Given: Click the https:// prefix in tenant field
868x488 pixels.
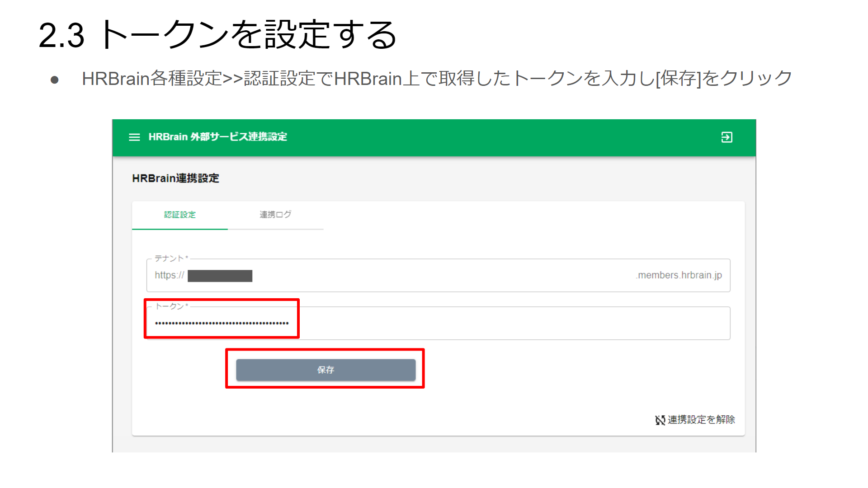Looking at the screenshot, I should [170, 275].
